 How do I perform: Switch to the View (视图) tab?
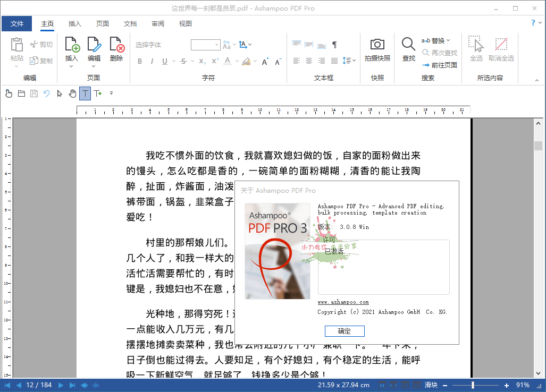pyautogui.click(x=186, y=24)
